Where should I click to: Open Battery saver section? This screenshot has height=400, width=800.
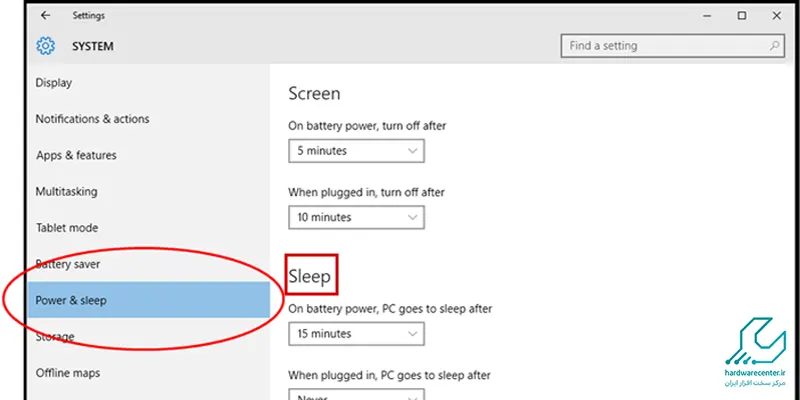click(68, 264)
